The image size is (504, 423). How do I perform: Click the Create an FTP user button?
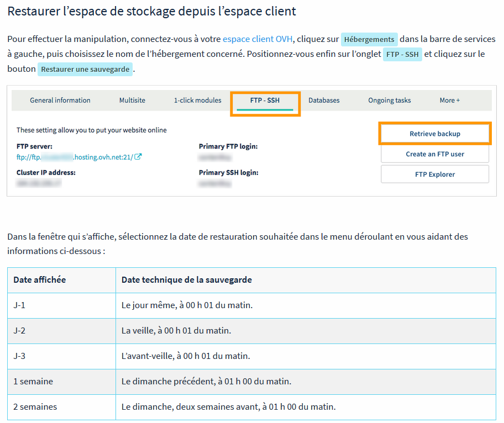(435, 154)
